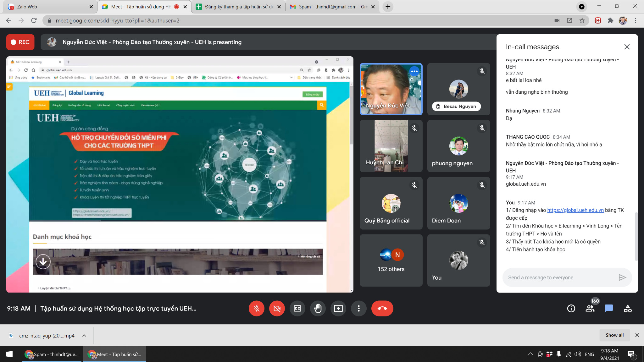Viewport: 644px width, 362px height.
Task: Switch to the Spam - thinhdt taskbar window
Action: tap(52, 354)
